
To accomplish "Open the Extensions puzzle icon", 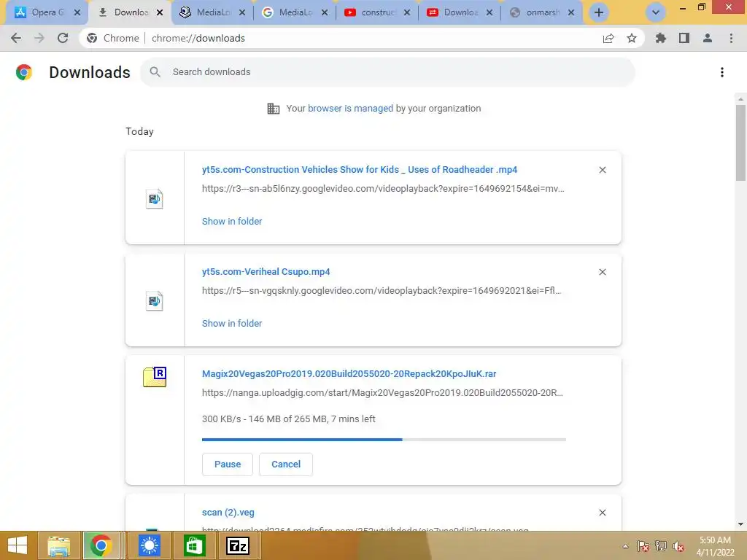I will [661, 38].
